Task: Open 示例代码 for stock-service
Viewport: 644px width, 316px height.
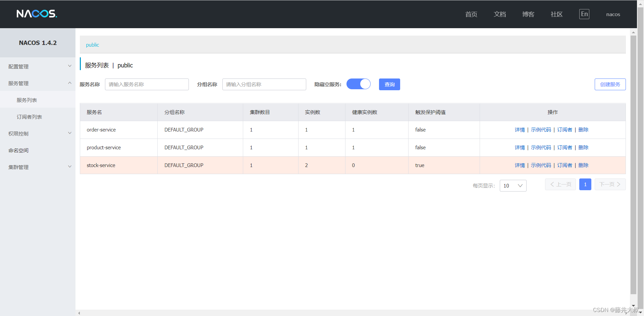Action: click(x=541, y=165)
